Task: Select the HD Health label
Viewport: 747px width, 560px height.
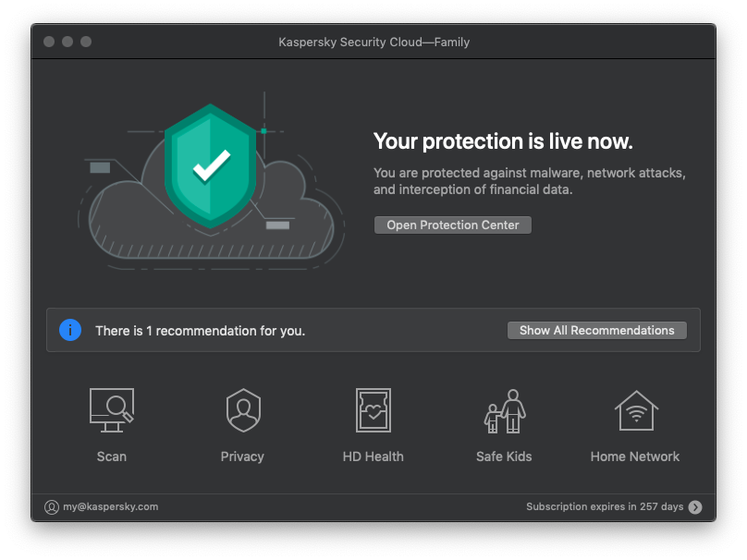Action: click(x=373, y=457)
